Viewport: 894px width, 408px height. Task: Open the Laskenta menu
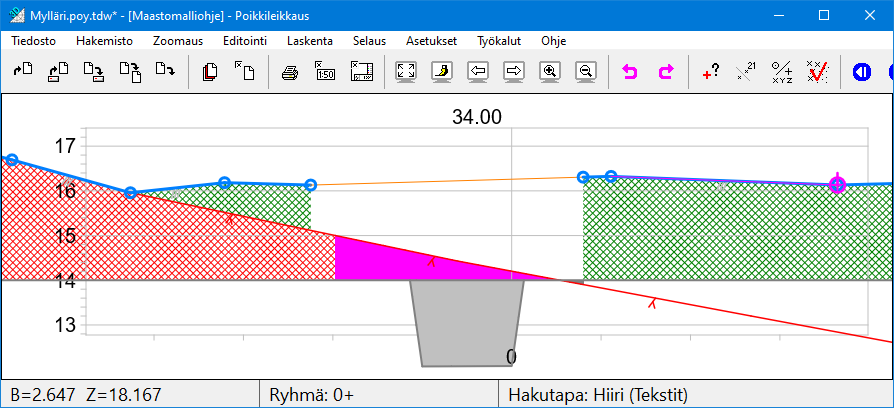[310, 41]
